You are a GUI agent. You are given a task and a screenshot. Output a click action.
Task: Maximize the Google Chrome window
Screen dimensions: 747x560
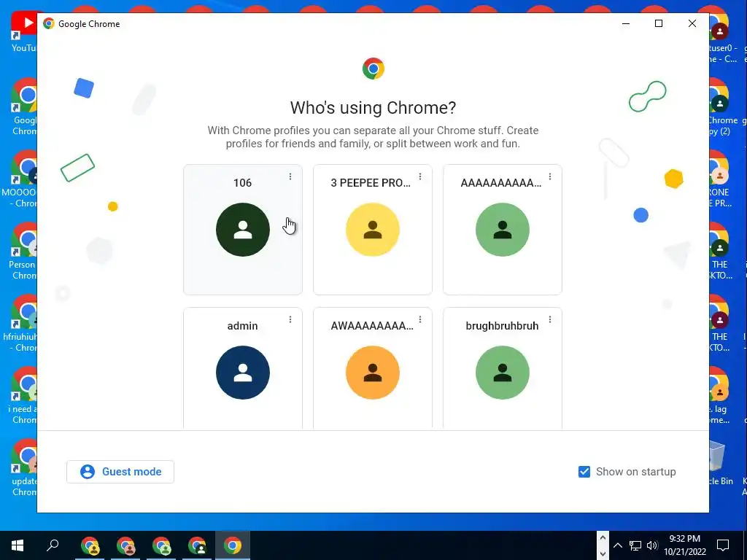[659, 23]
